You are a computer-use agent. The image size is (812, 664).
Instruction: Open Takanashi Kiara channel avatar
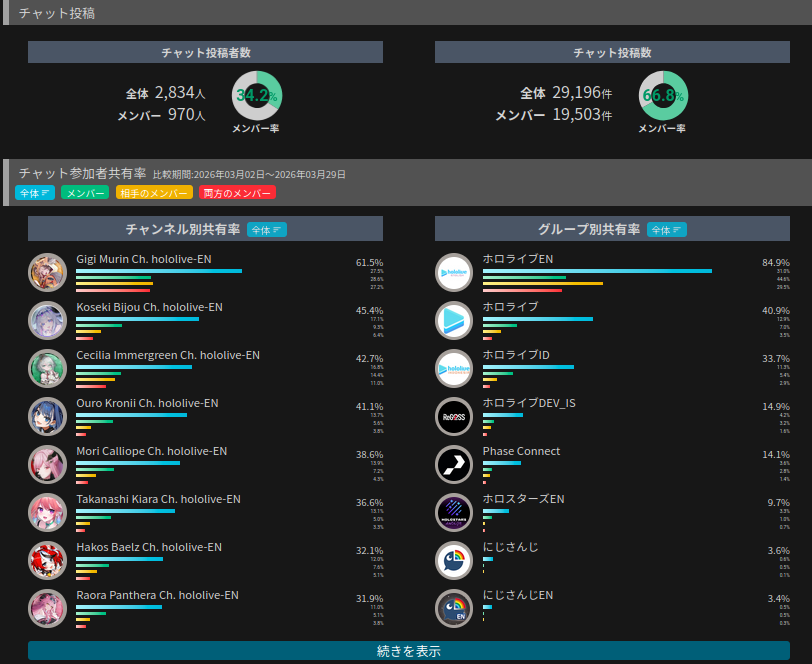pos(47,513)
